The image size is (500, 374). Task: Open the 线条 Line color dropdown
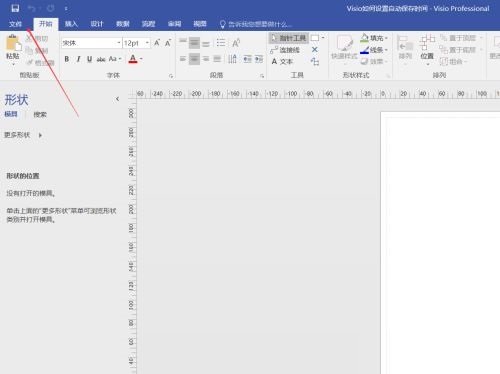[x=374, y=50]
